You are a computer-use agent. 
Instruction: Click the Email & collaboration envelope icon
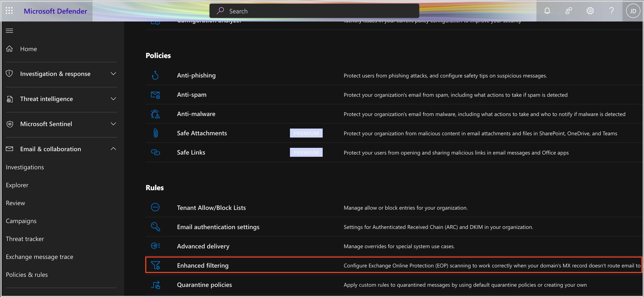coord(9,149)
